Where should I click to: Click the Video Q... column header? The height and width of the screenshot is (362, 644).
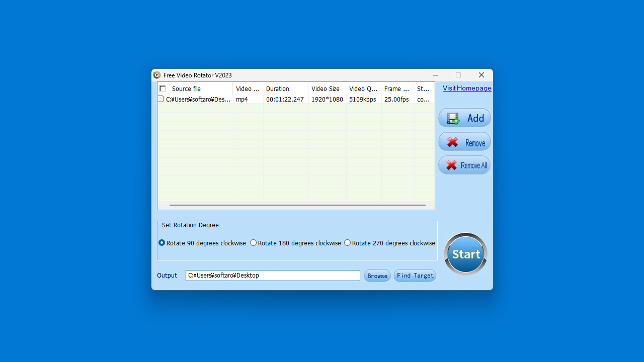click(x=364, y=88)
